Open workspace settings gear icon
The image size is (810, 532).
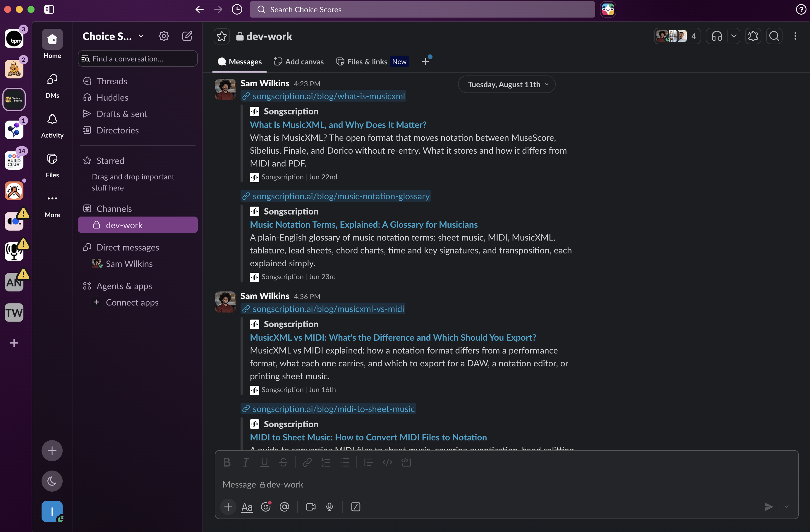point(164,36)
